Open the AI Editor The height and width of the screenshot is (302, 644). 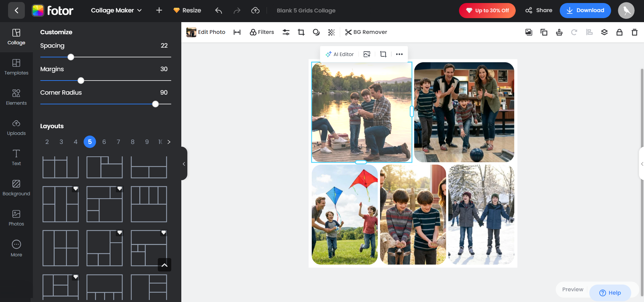tap(339, 54)
